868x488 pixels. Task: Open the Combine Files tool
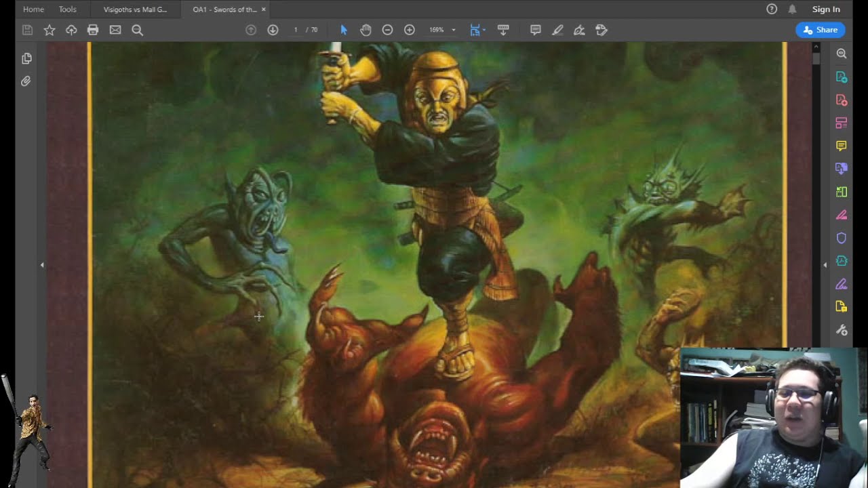[x=842, y=169]
